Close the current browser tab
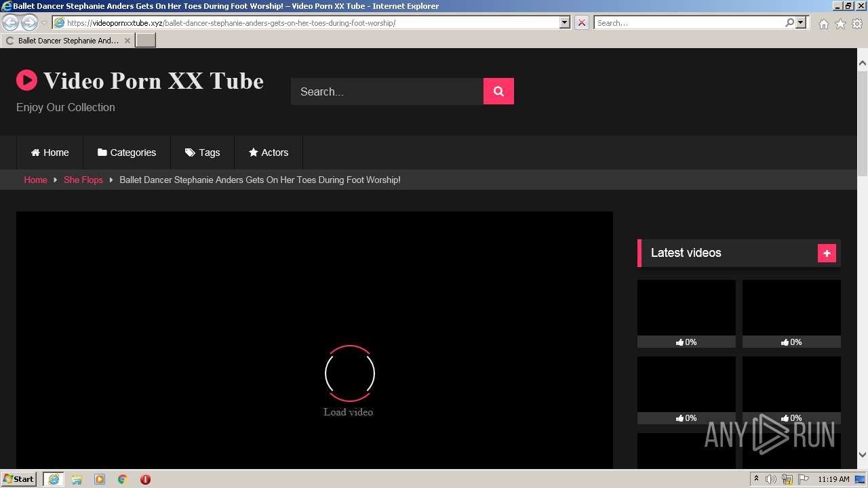This screenshot has width=868, height=488. 127,41
